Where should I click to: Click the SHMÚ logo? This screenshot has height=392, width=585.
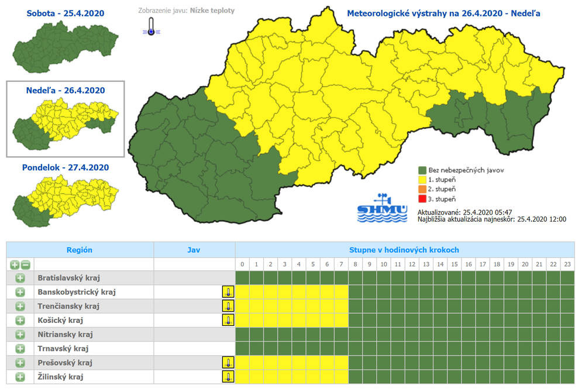(382, 207)
